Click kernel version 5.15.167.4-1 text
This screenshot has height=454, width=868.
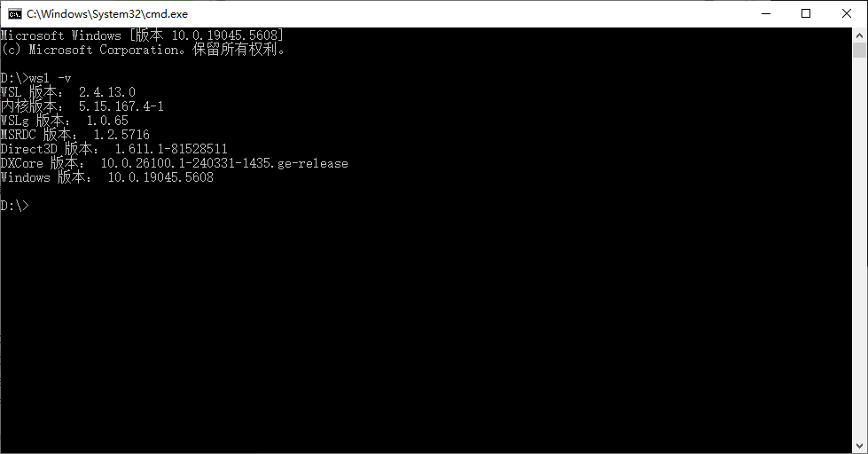(x=121, y=106)
